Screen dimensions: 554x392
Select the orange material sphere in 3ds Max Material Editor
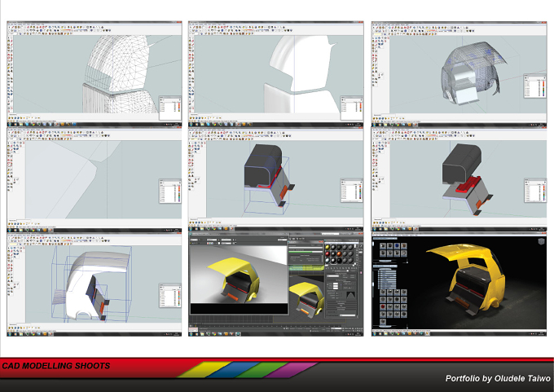pyautogui.click(x=339, y=253)
